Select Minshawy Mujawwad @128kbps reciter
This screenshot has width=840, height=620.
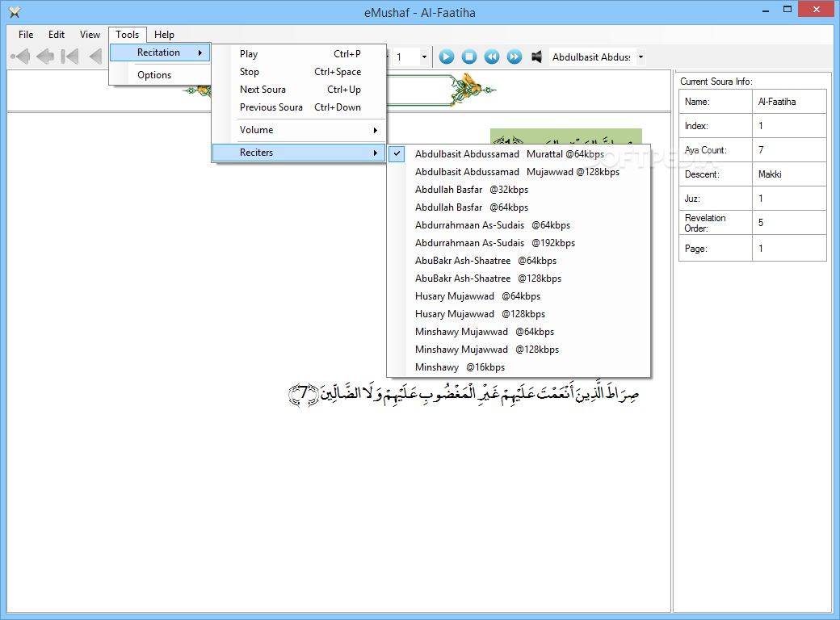point(519,350)
